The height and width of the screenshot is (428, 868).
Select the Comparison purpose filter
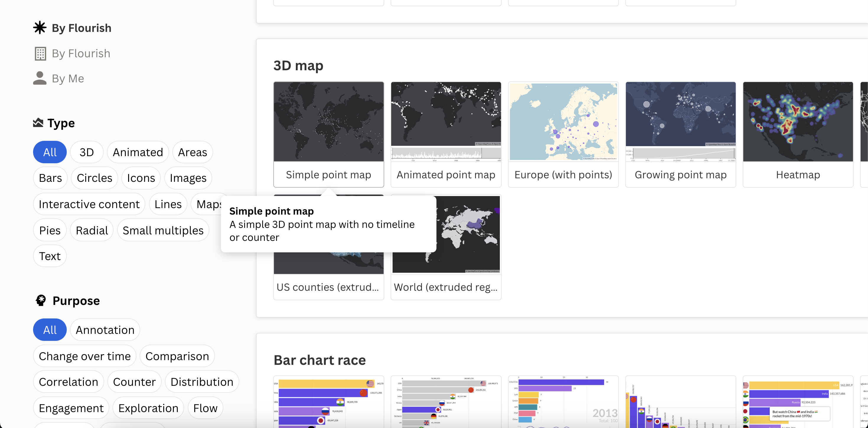coord(177,356)
